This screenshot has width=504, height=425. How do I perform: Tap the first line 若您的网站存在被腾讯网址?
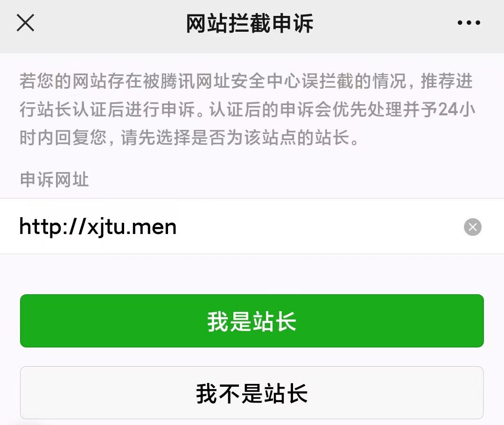point(246,81)
